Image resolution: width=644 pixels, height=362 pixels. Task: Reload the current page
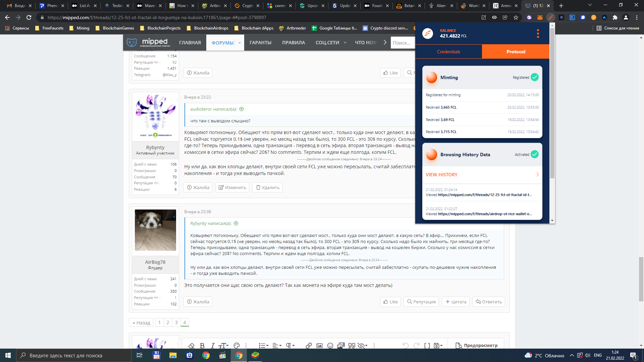click(29, 17)
